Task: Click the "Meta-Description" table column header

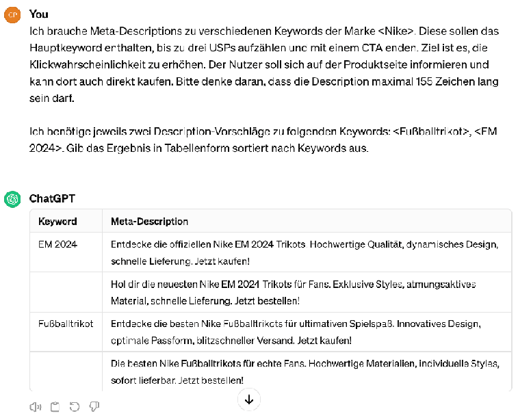Action: [x=149, y=222]
